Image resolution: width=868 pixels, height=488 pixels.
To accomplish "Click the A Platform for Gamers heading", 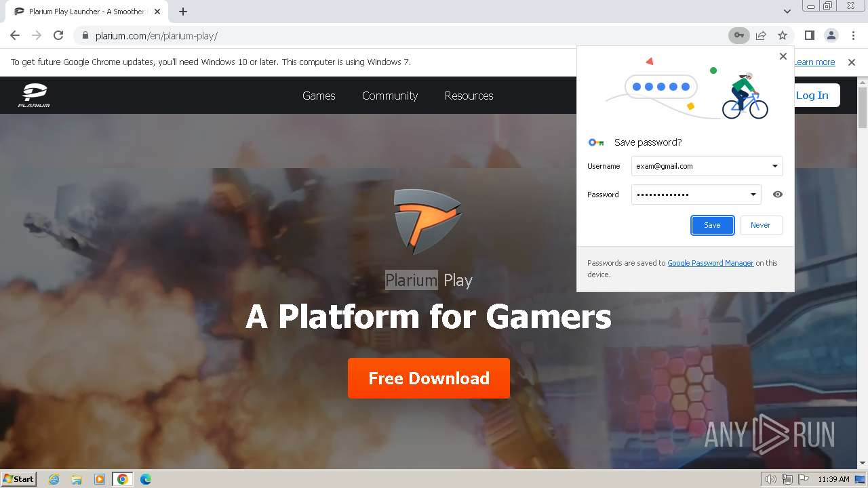I will tap(429, 317).
